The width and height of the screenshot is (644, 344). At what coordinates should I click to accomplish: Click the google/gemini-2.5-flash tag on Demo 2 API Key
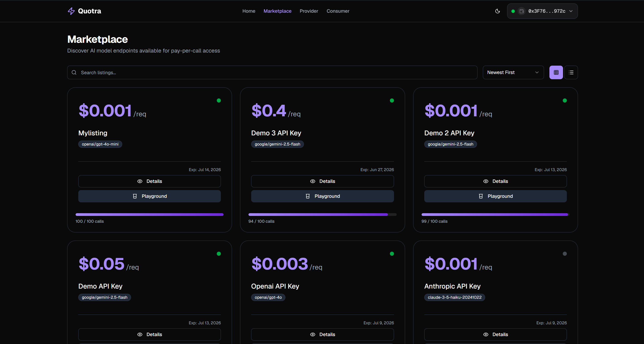(x=451, y=144)
